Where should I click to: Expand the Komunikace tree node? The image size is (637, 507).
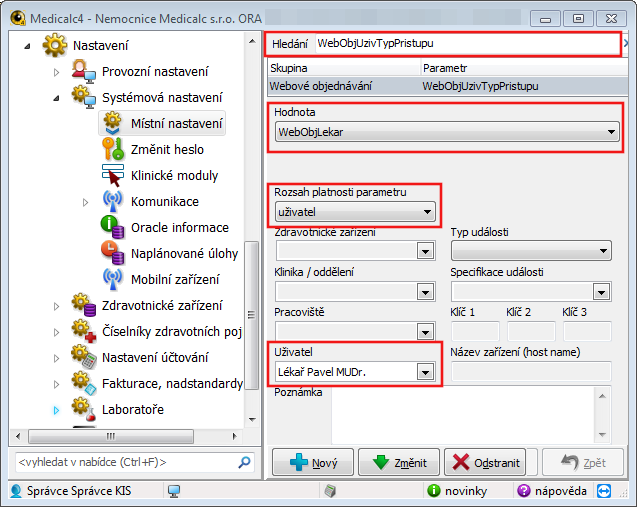(85, 202)
